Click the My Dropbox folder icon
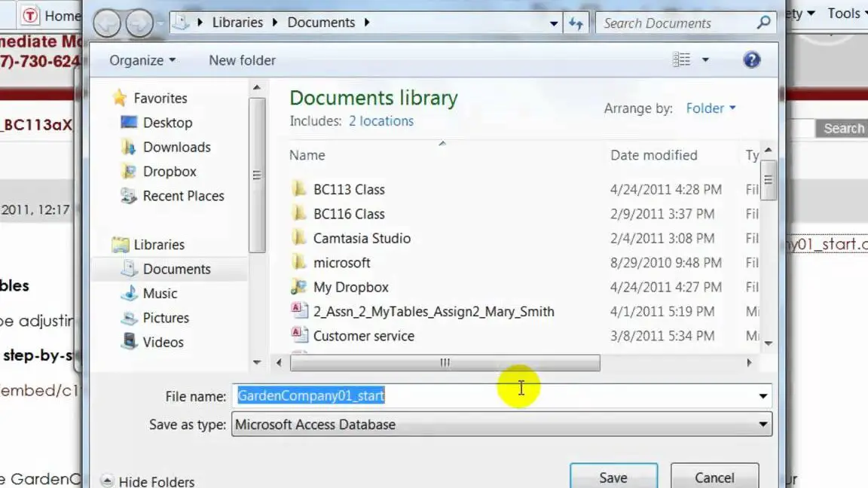The height and width of the screenshot is (488, 868). point(299,286)
